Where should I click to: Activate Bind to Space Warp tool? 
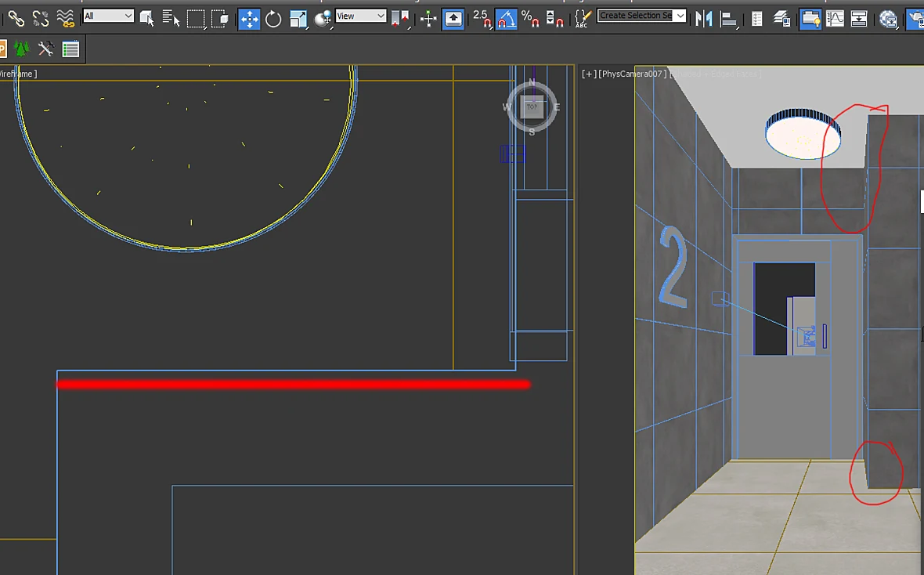point(66,19)
